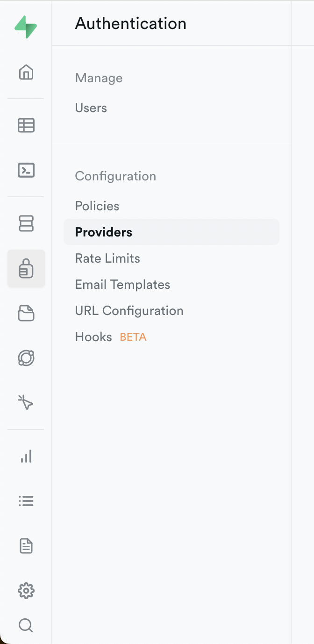Click the Supabase logo icon
The width and height of the screenshot is (314, 644).
26,28
